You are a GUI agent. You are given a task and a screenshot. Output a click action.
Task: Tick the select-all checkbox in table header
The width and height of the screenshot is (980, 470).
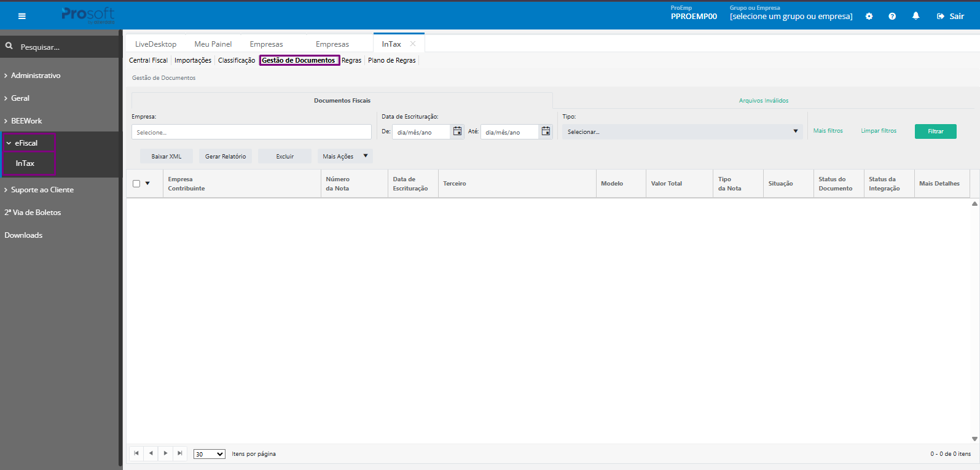pyautogui.click(x=136, y=184)
